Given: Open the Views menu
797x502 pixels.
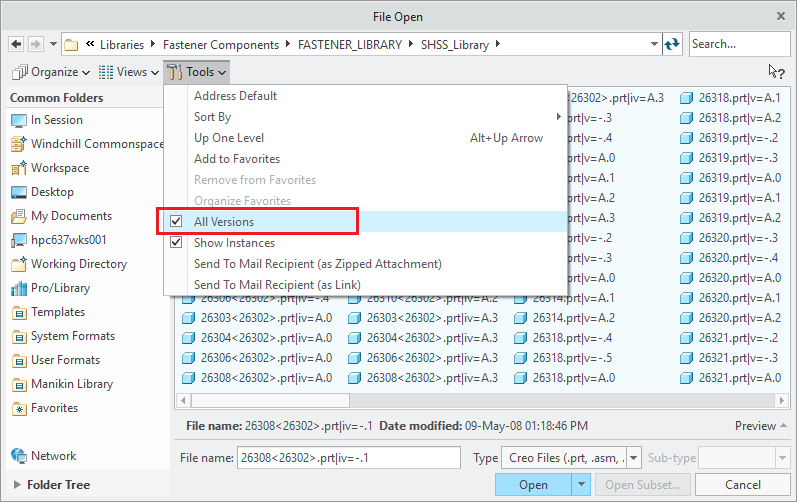Looking at the screenshot, I should [129, 72].
